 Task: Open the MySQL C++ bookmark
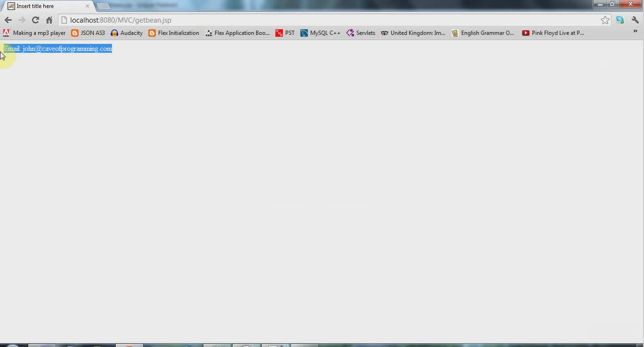pyautogui.click(x=320, y=33)
